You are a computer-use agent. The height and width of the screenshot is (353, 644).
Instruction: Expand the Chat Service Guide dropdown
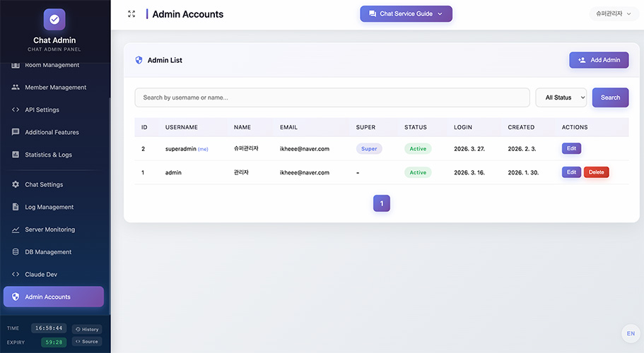point(406,13)
